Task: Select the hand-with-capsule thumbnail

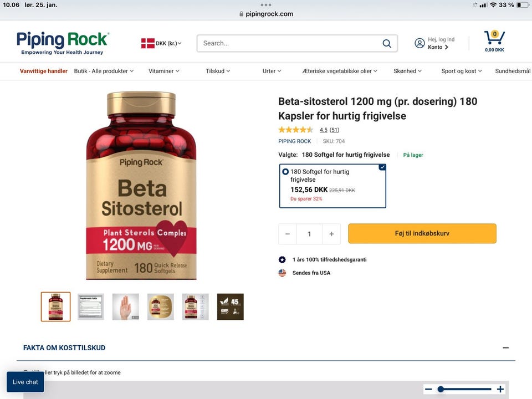Action: click(x=126, y=306)
